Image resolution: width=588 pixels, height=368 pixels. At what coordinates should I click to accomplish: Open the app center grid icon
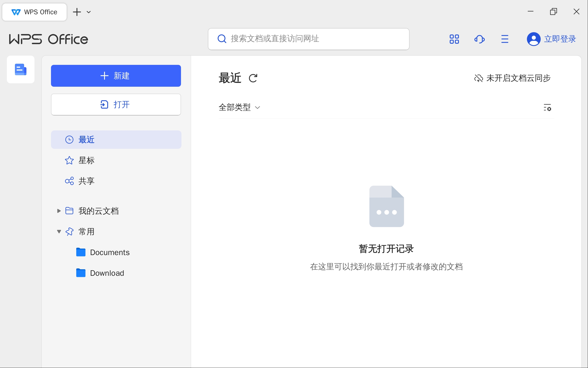454,39
